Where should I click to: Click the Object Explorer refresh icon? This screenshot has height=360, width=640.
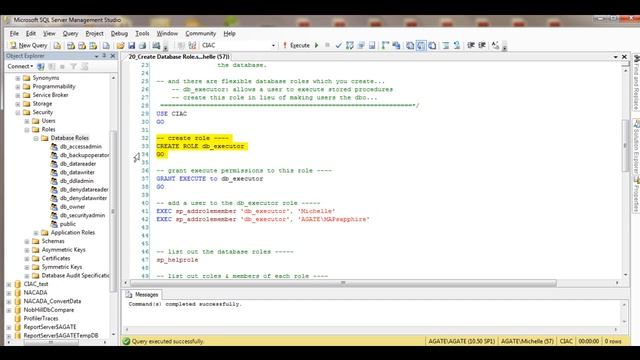point(84,66)
